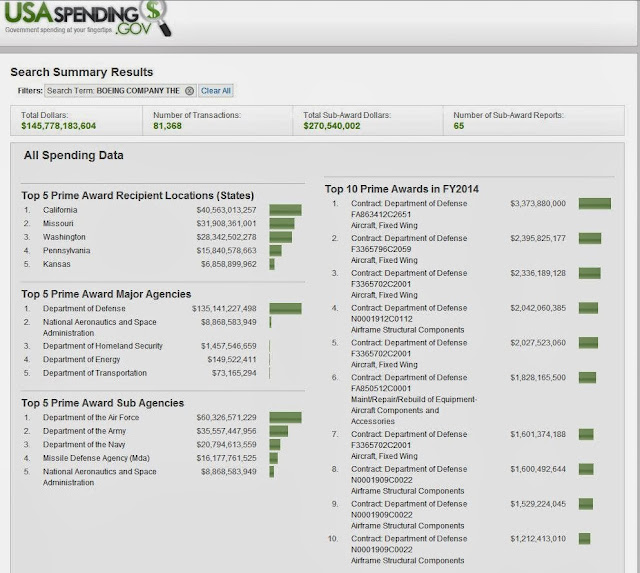Click the USASpending.gov logo
Viewport: 640px width, 573px height.
point(88,18)
